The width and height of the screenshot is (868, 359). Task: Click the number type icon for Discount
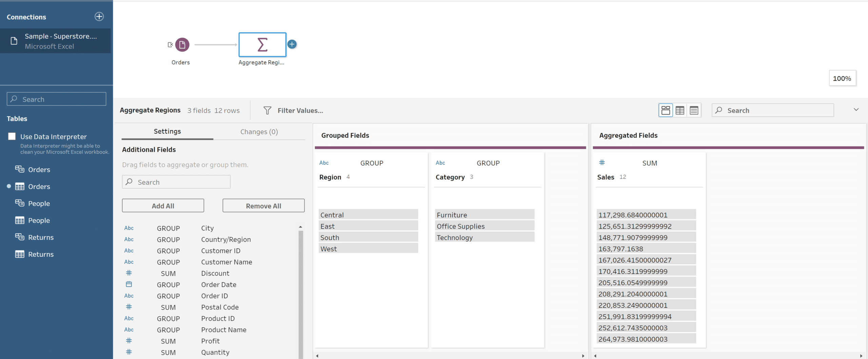pos(129,273)
